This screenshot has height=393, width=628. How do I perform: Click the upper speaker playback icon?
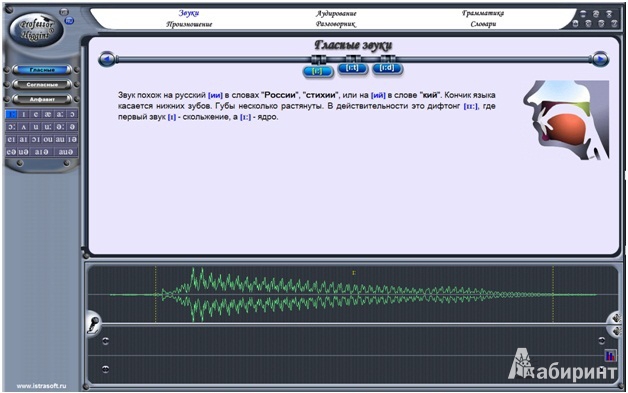[616, 319]
